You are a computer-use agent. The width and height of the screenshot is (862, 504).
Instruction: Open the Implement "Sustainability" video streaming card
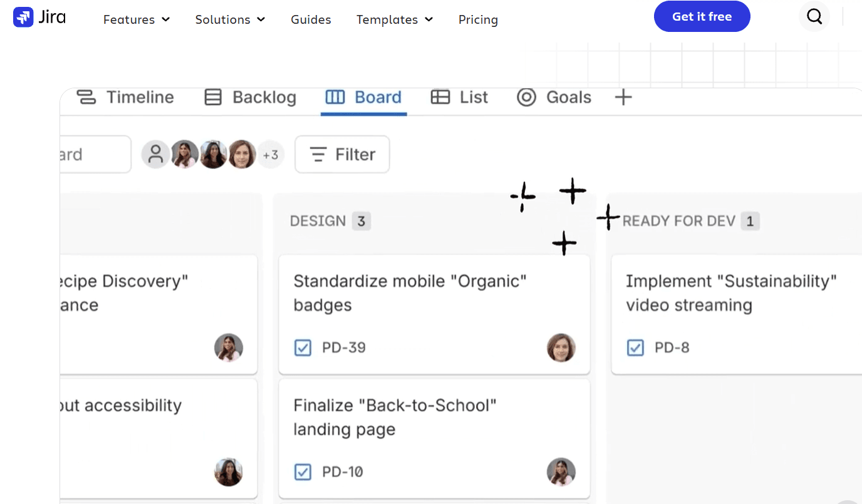click(x=737, y=314)
